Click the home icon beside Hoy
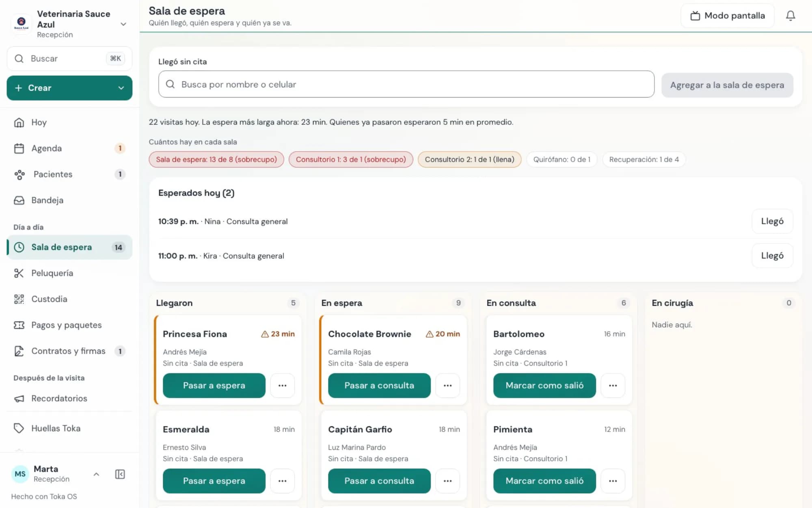This screenshot has width=812, height=508. point(19,122)
